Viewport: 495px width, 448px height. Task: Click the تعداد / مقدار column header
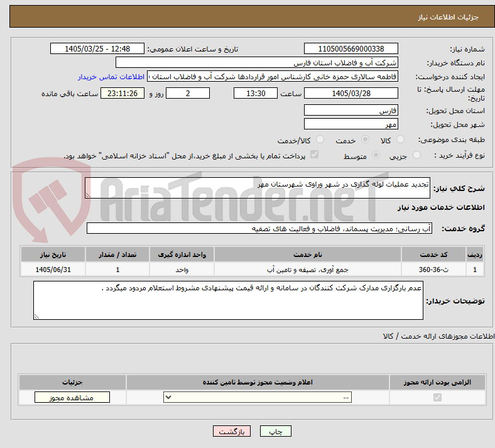[117, 254]
